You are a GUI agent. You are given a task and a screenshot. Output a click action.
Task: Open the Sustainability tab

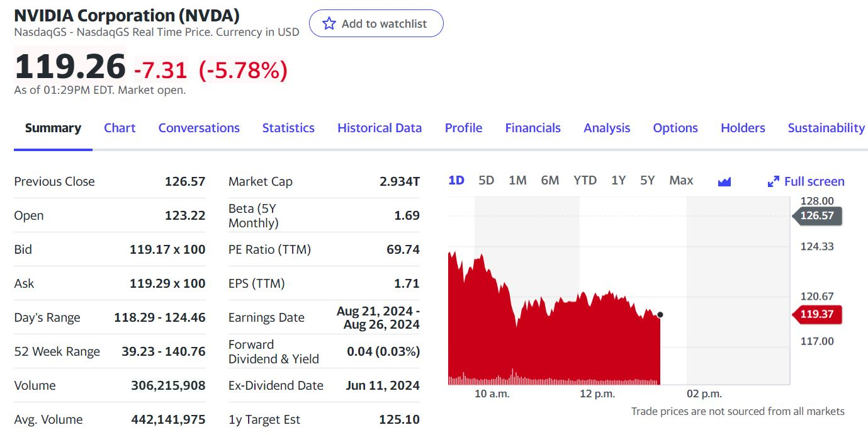pyautogui.click(x=826, y=128)
